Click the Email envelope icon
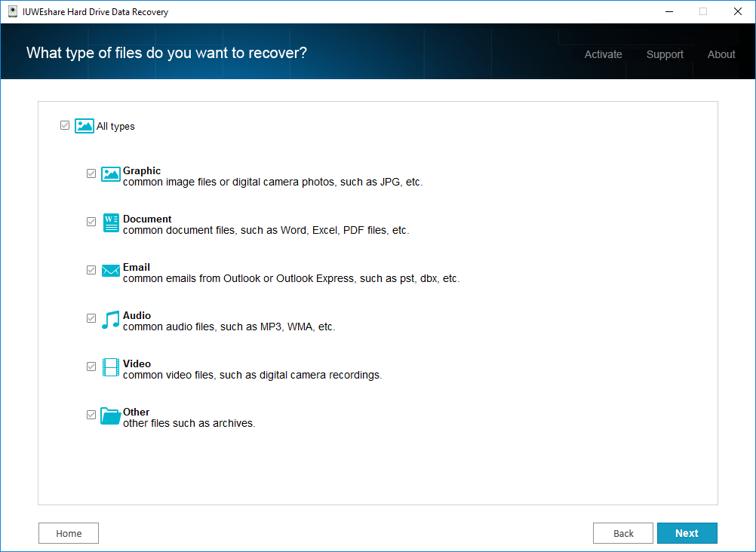Image resolution: width=756 pixels, height=552 pixels. click(x=110, y=270)
